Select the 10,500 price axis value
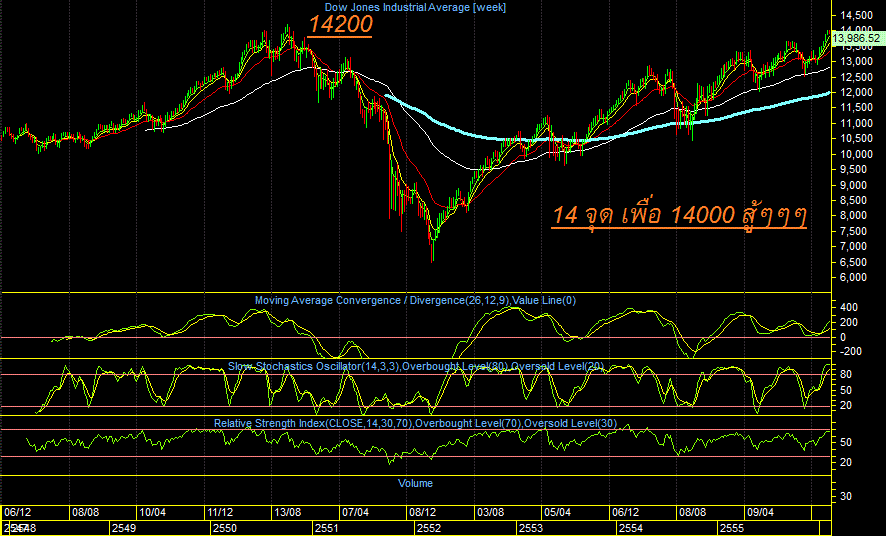Image resolution: width=886 pixels, height=536 pixels. (x=857, y=139)
